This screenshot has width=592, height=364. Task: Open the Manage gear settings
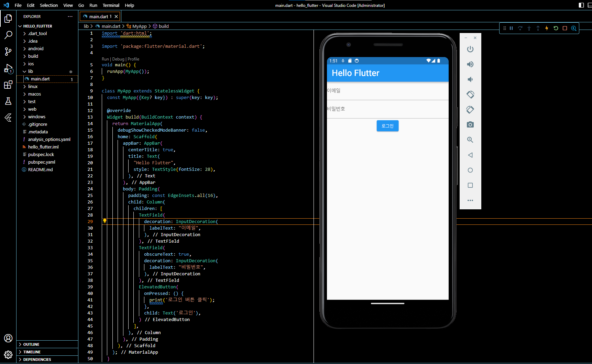[8, 355]
